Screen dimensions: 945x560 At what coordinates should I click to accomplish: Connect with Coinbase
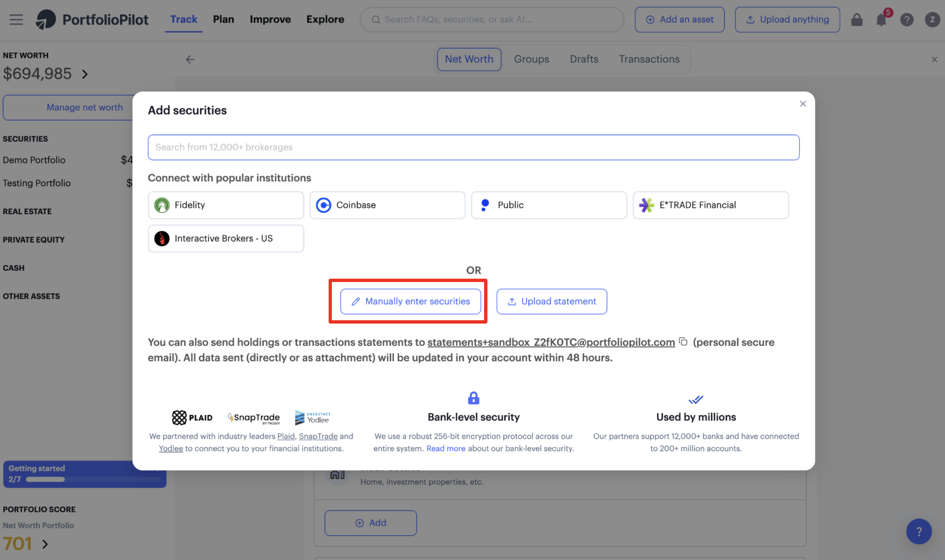pyautogui.click(x=387, y=205)
